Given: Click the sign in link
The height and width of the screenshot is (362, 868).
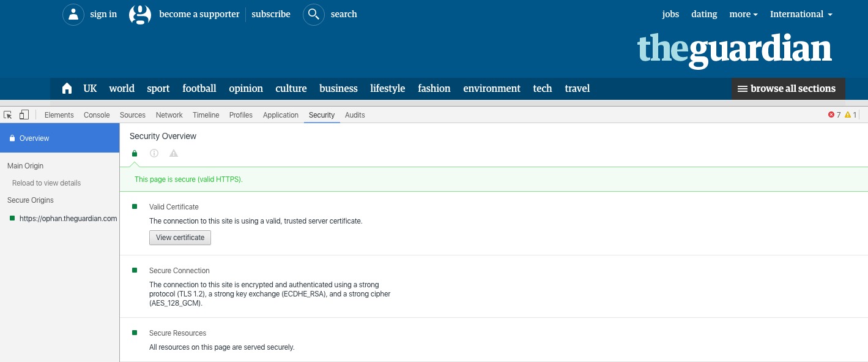Looking at the screenshot, I should click(x=103, y=14).
